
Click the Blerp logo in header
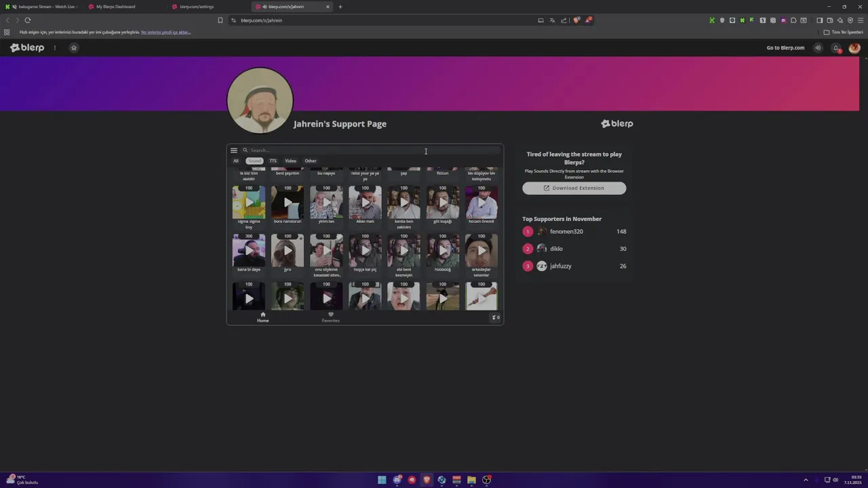click(x=27, y=47)
